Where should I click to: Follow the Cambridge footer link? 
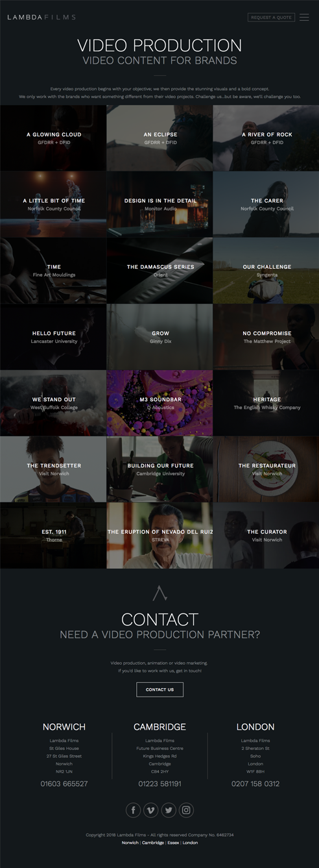(x=153, y=843)
